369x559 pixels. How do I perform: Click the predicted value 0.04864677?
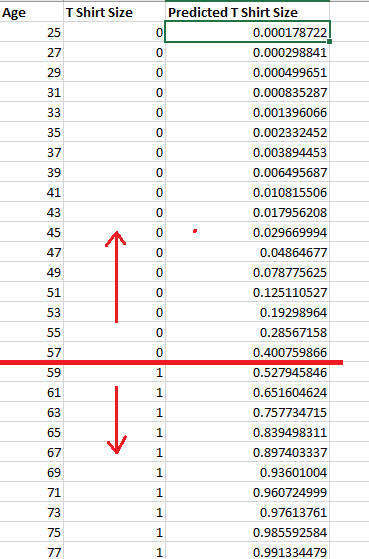click(247, 252)
